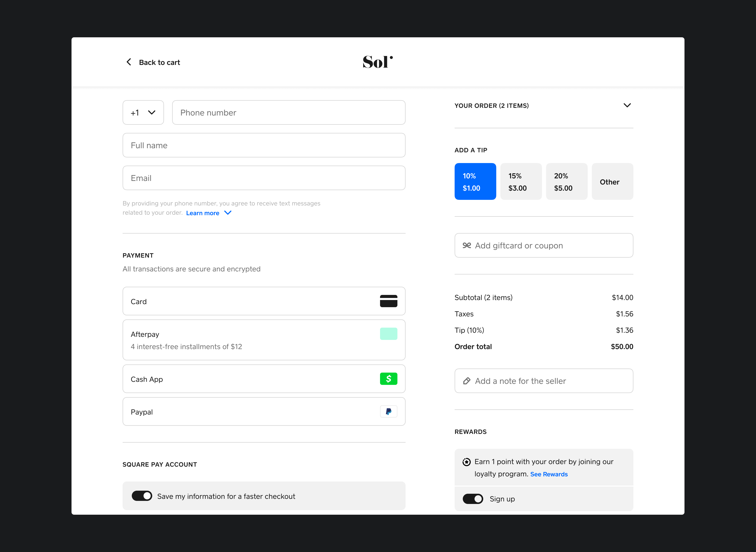The image size is (756, 552).
Task: Collapse the Your Order items section
Action: pyautogui.click(x=627, y=105)
